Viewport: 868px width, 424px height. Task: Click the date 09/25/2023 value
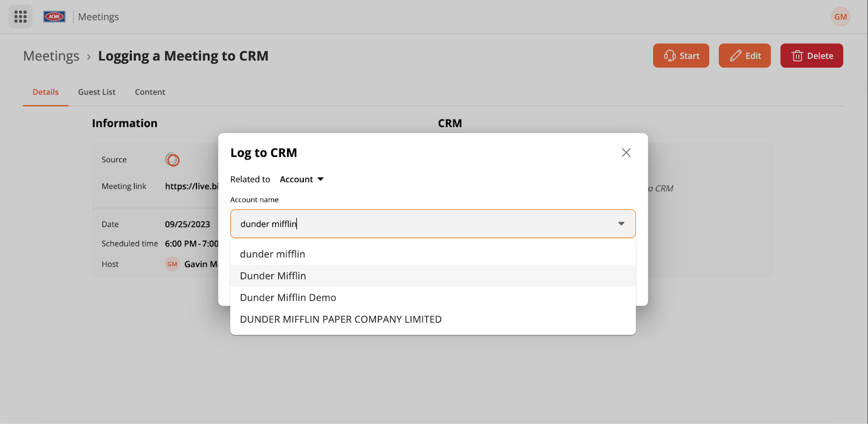pyautogui.click(x=188, y=224)
